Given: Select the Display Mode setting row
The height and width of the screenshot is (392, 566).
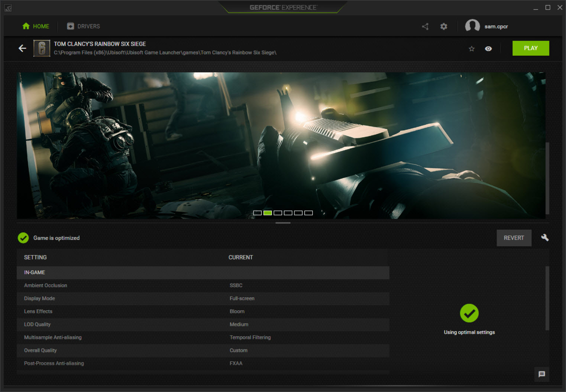Looking at the screenshot, I should (203, 298).
